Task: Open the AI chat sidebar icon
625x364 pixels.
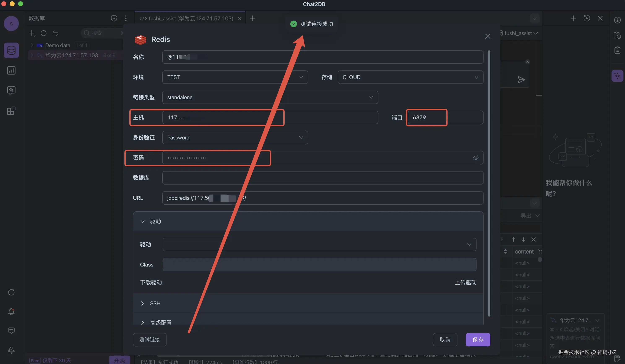Action: 11,90
